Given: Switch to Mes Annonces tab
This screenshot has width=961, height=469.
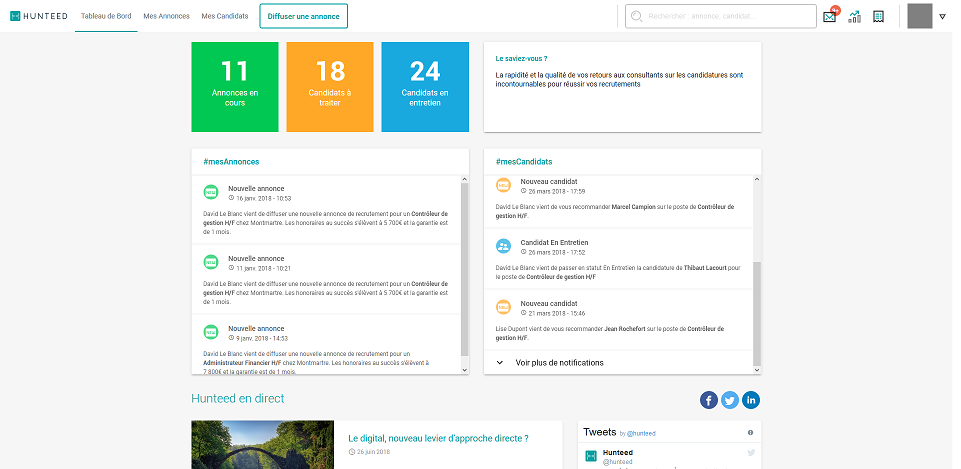Looking at the screenshot, I should click(167, 16).
